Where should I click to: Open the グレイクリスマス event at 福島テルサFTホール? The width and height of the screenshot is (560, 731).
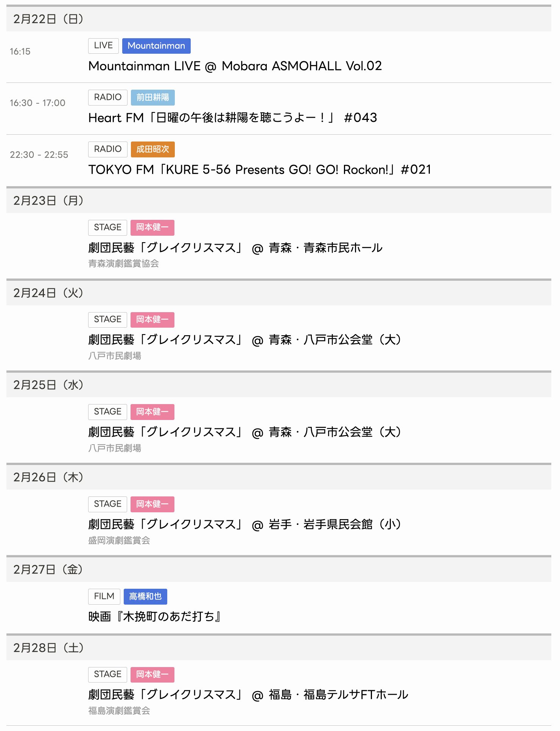tap(248, 695)
